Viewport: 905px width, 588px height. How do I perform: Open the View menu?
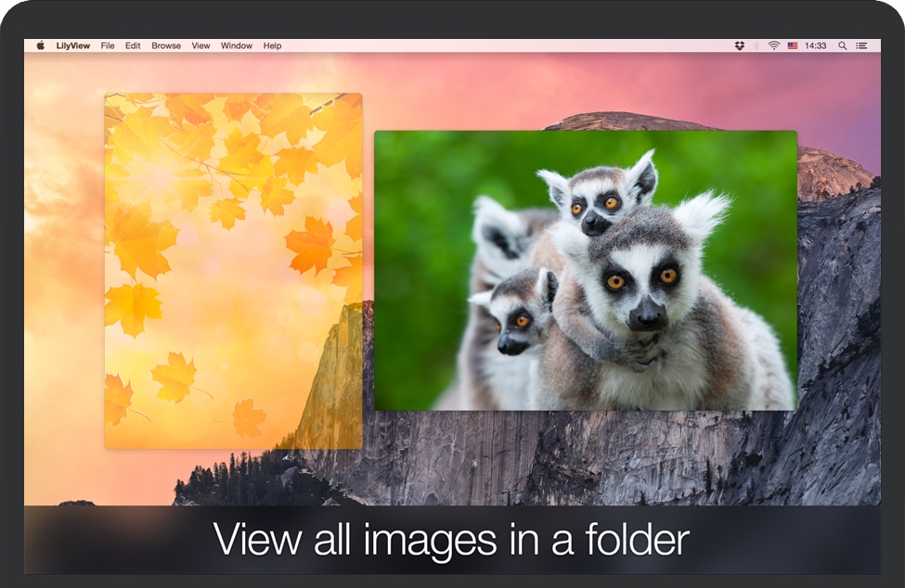point(200,45)
